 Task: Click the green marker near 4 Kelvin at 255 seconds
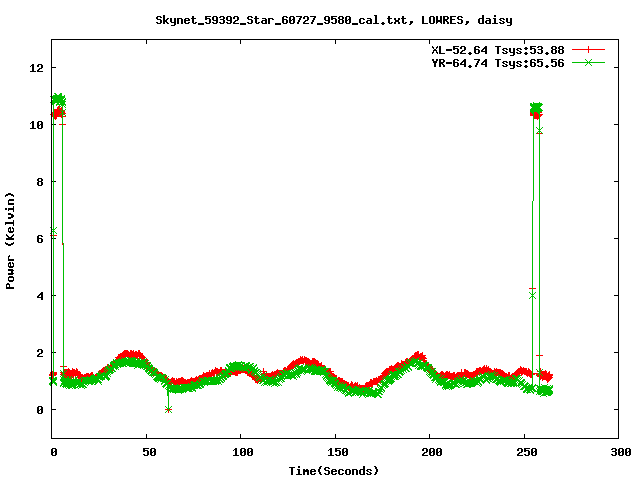(x=532, y=296)
